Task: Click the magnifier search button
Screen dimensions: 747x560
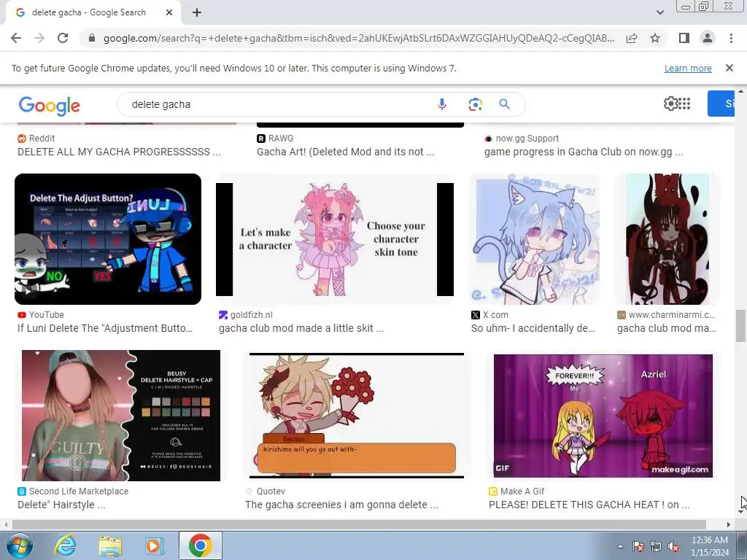Action: pyautogui.click(x=505, y=104)
